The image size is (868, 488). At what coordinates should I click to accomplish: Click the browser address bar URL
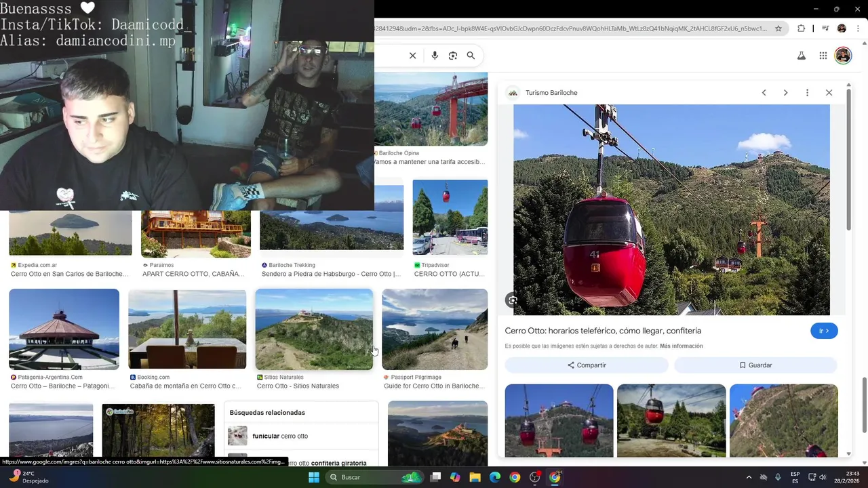570,28
